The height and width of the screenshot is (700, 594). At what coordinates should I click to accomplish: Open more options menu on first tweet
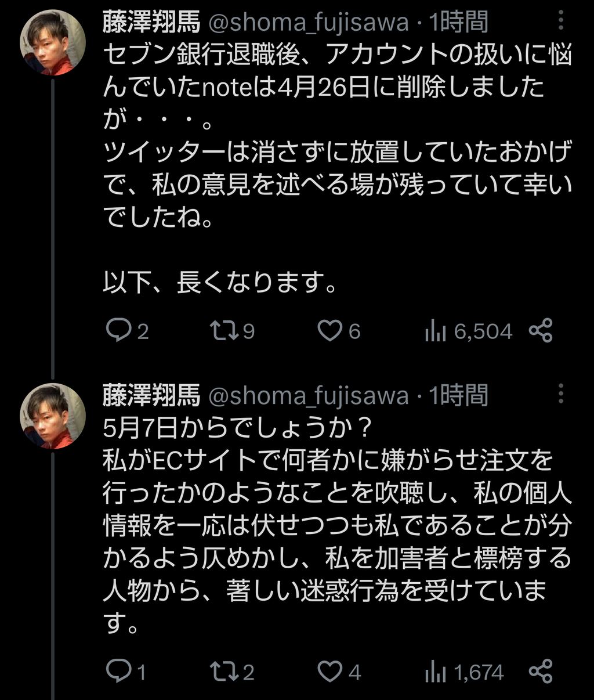pyautogui.click(x=560, y=21)
